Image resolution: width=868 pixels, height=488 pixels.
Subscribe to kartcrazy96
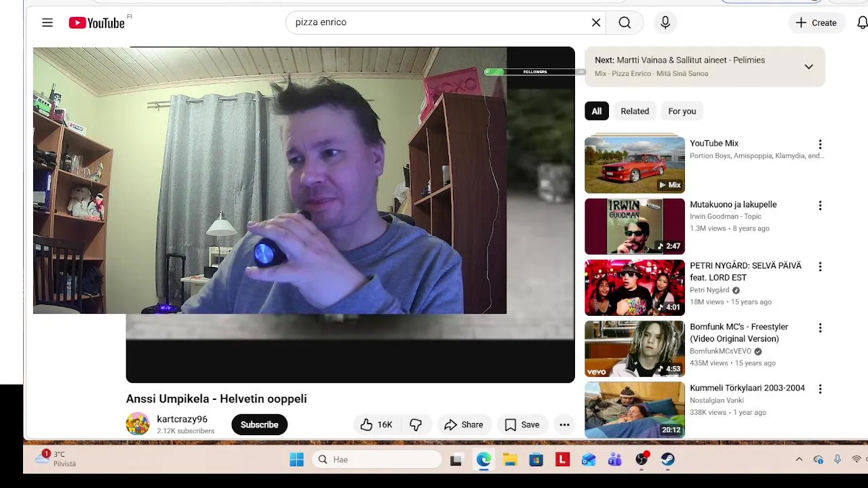[259, 425]
